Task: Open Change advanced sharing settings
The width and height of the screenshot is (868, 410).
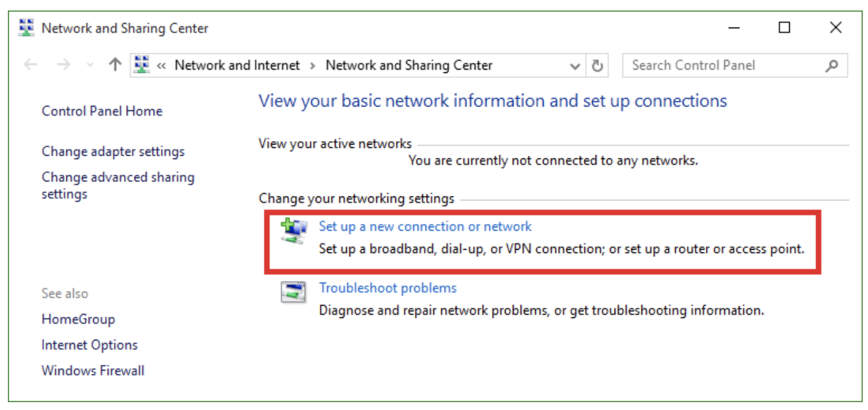Action: tap(118, 185)
